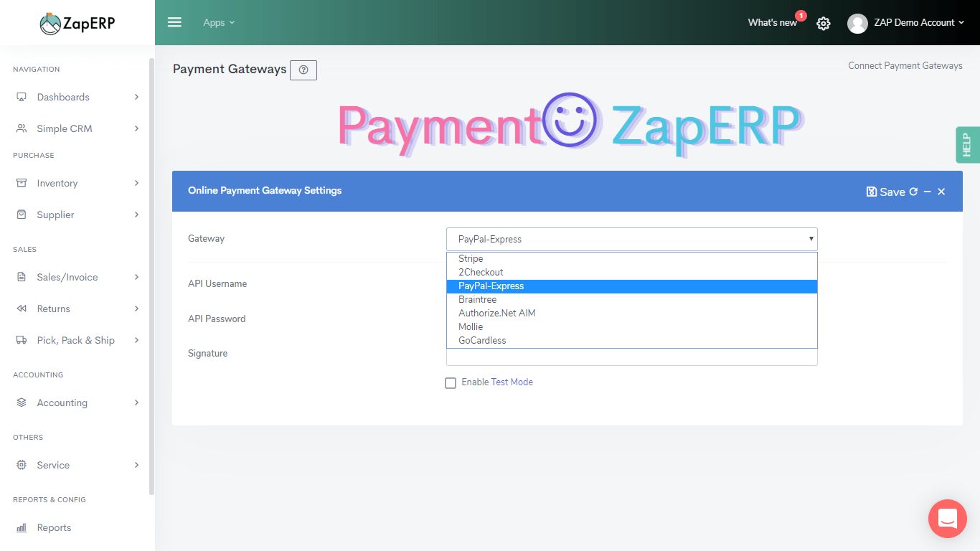This screenshot has height=551, width=980.
Task: Click the Test Mode link
Action: 512,382
